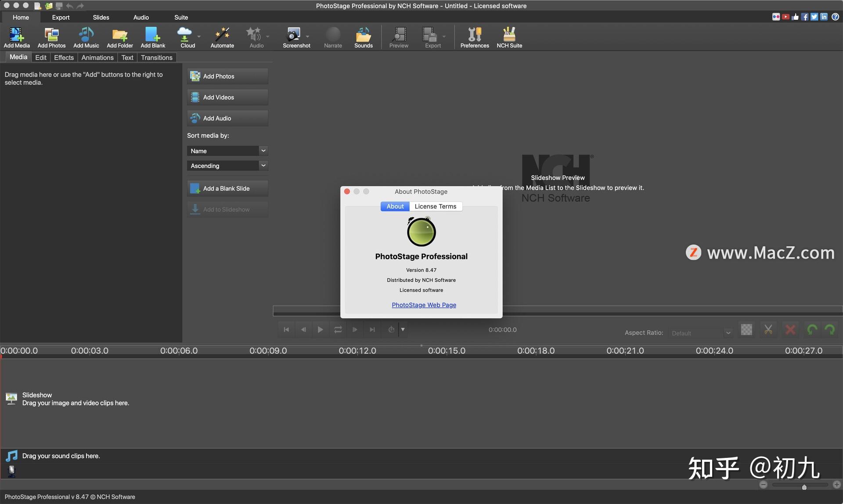The width and height of the screenshot is (843, 504).
Task: Click the Twitter share icon
Action: [814, 17]
